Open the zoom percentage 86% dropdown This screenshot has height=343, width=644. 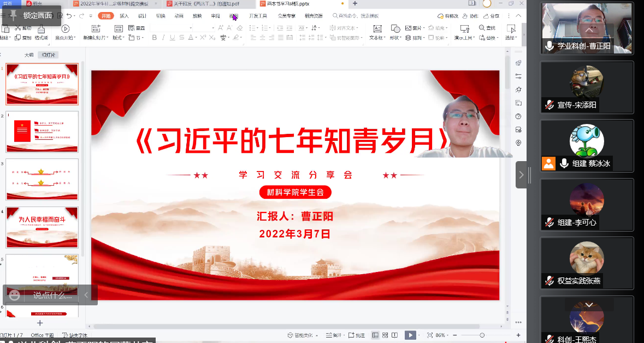(x=442, y=335)
